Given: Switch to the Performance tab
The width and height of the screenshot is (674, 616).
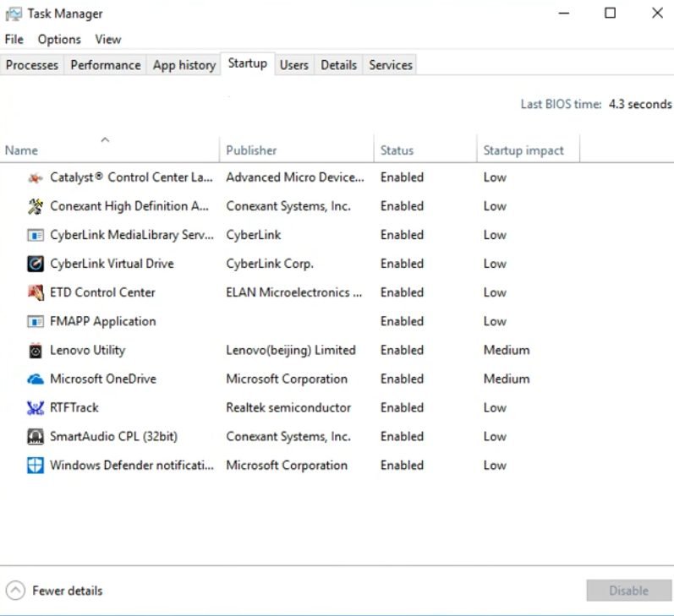Looking at the screenshot, I should 106,65.
